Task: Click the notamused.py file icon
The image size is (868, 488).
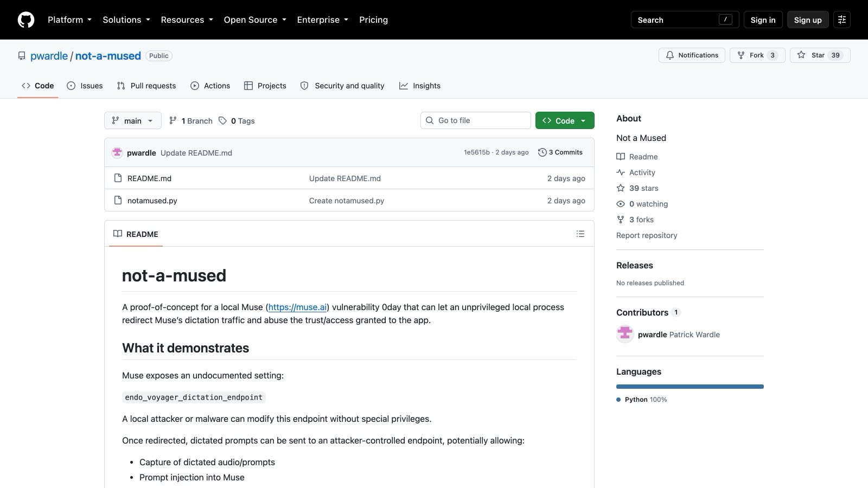Action: [118, 201]
